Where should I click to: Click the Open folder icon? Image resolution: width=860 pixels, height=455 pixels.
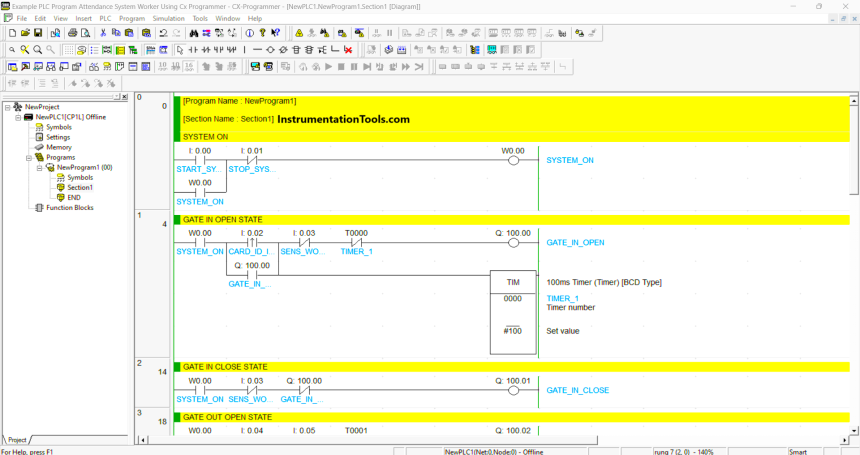[25, 33]
